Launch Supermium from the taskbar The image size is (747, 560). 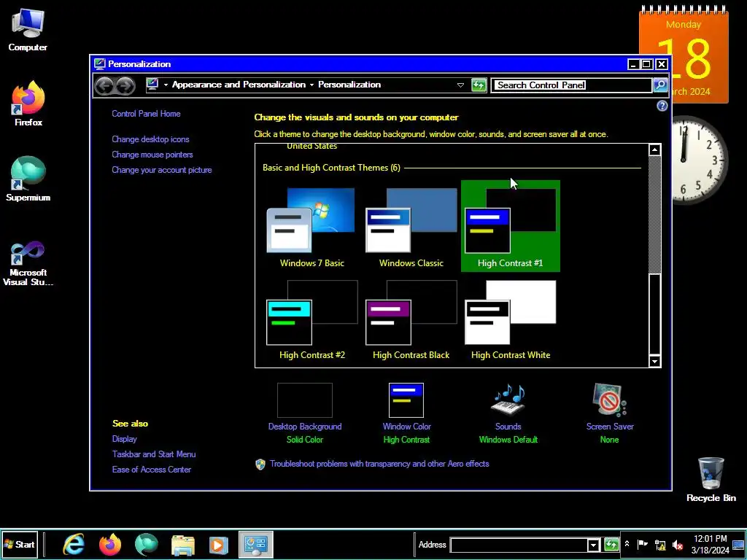[146, 544]
